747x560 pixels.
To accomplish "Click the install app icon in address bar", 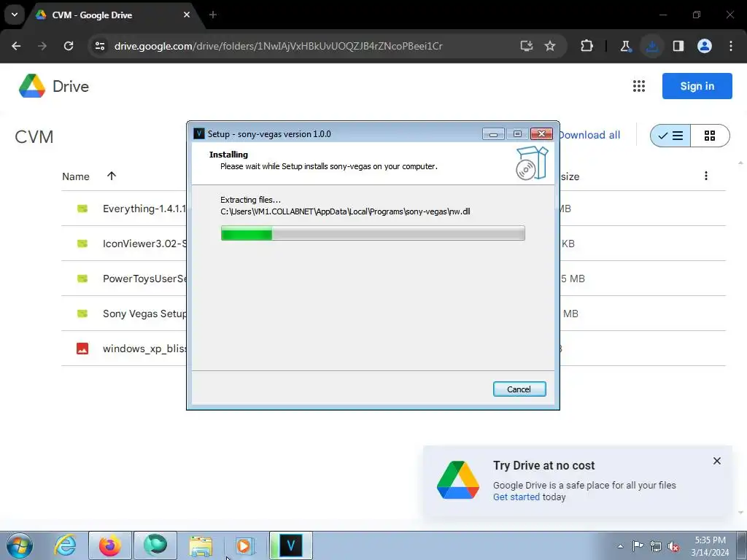I will click(526, 46).
